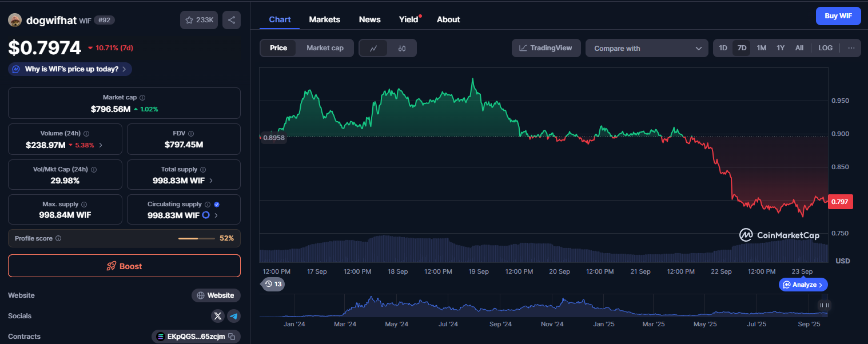
Task: Click the $0.7974 price text
Action: pyautogui.click(x=45, y=47)
